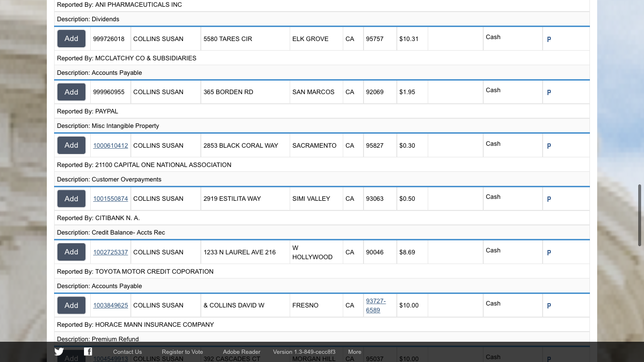Add property 1000610412 to claim
The width and height of the screenshot is (644, 362).
point(71,145)
